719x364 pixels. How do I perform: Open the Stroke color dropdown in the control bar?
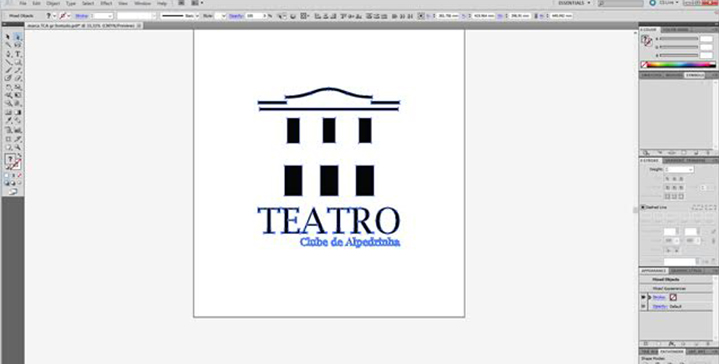[x=69, y=15]
